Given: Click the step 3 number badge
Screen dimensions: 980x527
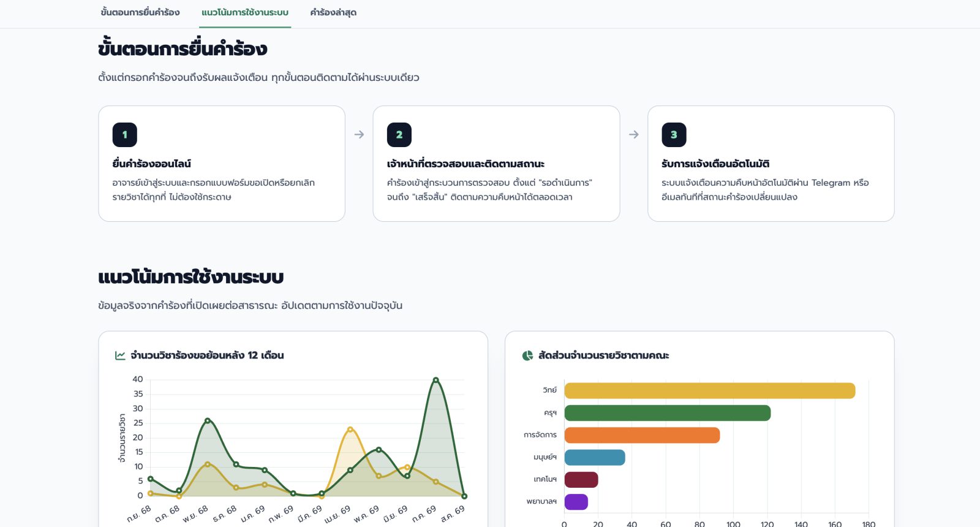Looking at the screenshot, I should (674, 135).
